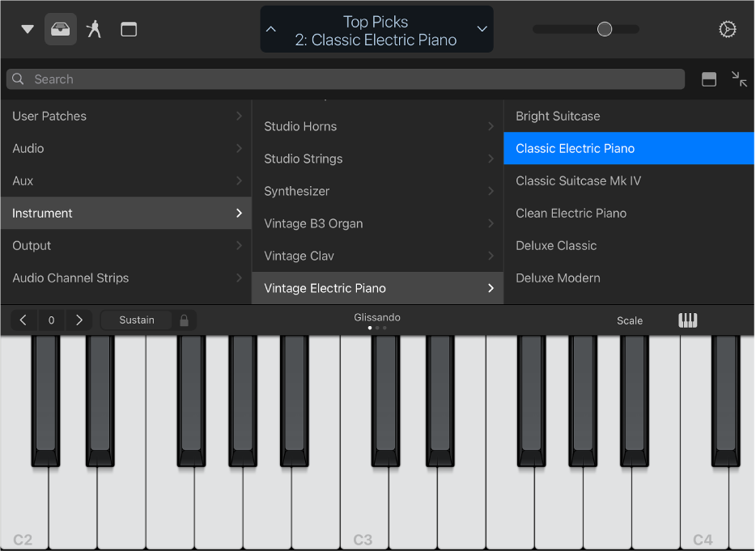This screenshot has height=551, width=756.
Task: Expand the Vintage B3 Organ category
Action: (377, 223)
